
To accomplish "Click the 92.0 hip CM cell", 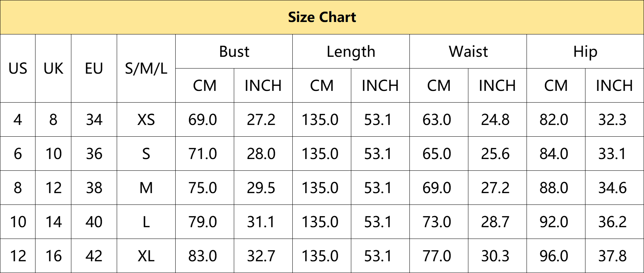I will (554, 222).
